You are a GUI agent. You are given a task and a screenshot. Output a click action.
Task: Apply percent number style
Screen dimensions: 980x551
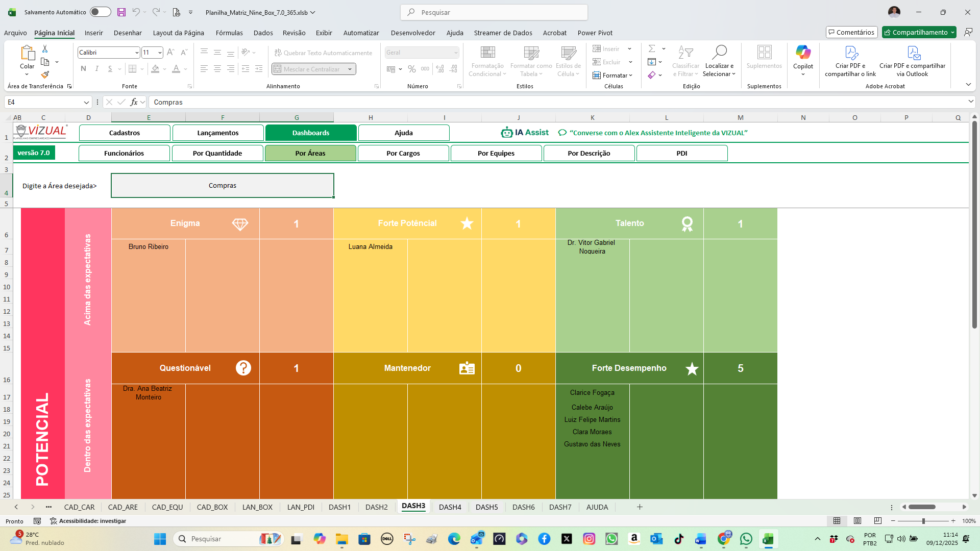click(x=412, y=69)
